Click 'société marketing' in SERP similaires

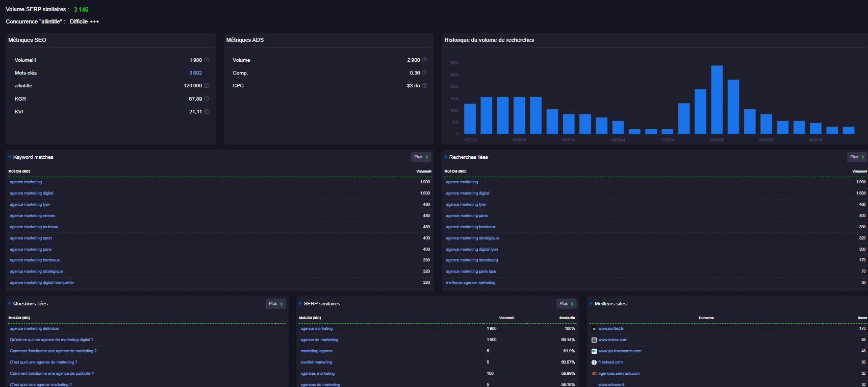316,362
